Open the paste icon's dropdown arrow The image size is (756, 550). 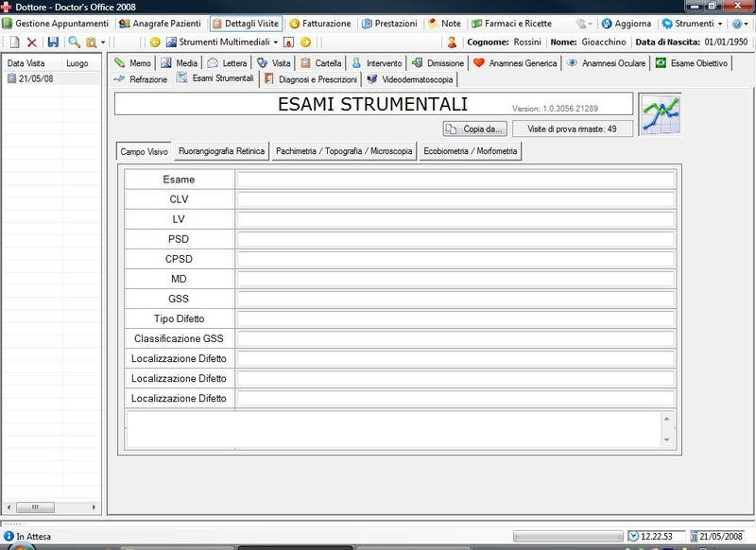click(x=103, y=43)
